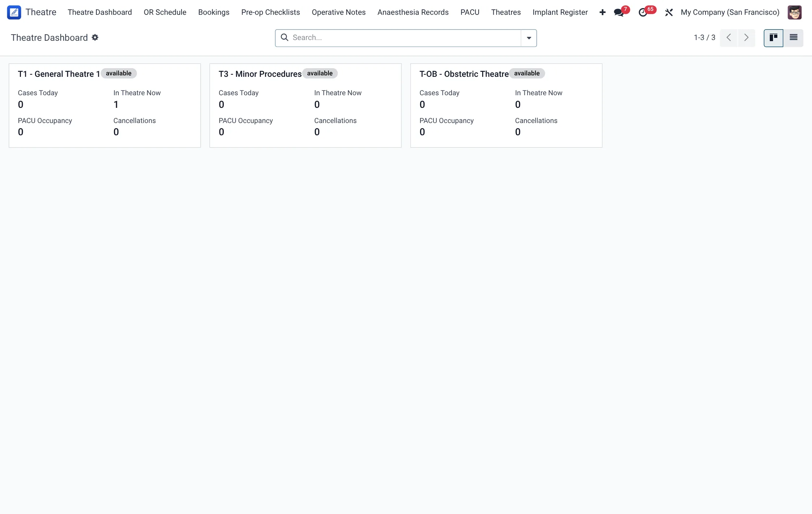Click the Theatre Dashboard breadcrumb title
The image size is (812, 514).
[49, 38]
